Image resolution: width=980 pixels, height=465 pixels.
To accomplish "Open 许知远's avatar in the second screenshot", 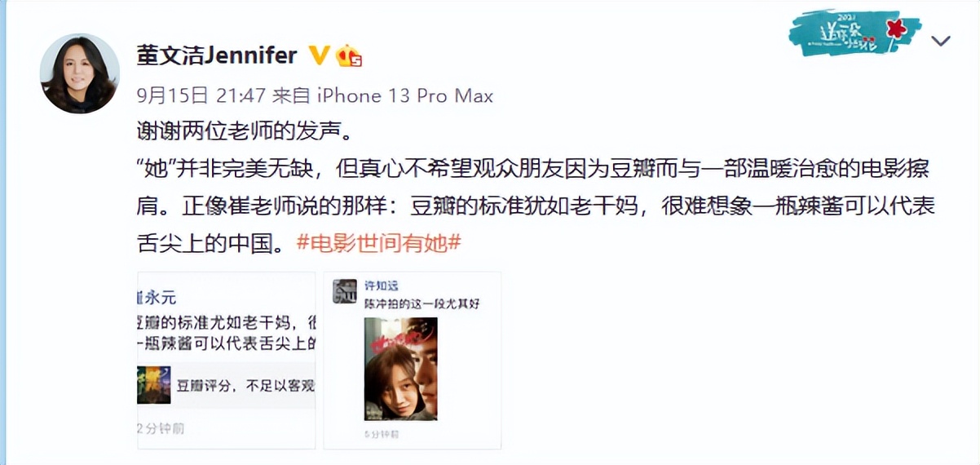I will pyautogui.click(x=345, y=291).
